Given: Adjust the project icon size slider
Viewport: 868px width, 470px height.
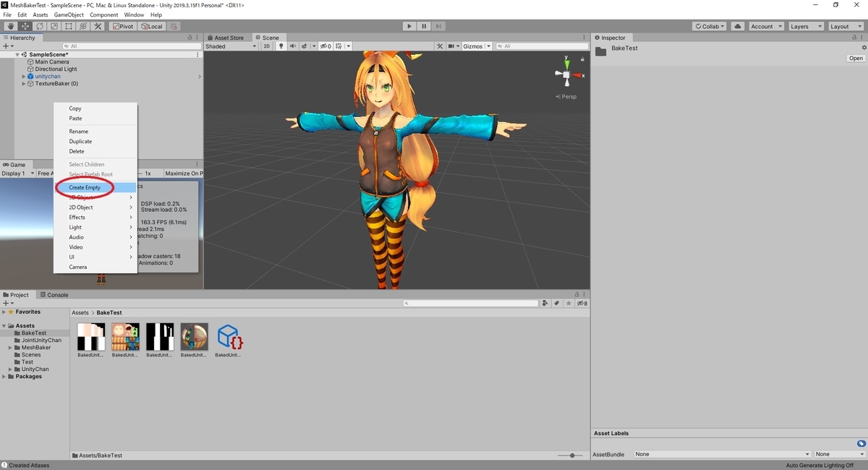Looking at the screenshot, I should (571, 456).
